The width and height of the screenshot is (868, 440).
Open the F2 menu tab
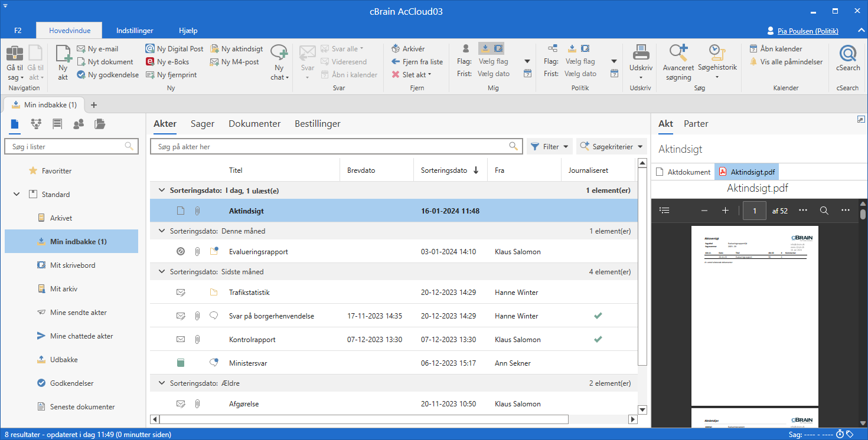tap(18, 31)
